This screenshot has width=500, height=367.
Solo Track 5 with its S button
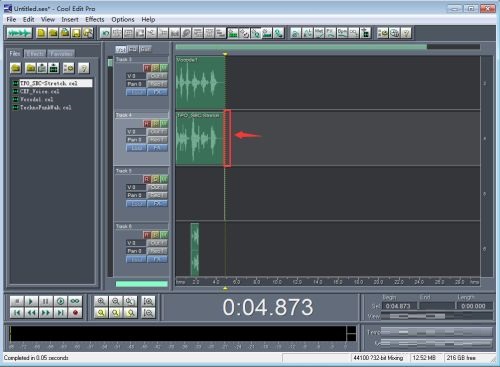pyautogui.click(x=155, y=179)
